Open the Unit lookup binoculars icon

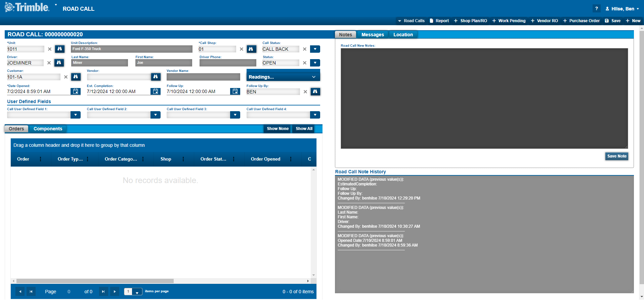[x=59, y=49]
